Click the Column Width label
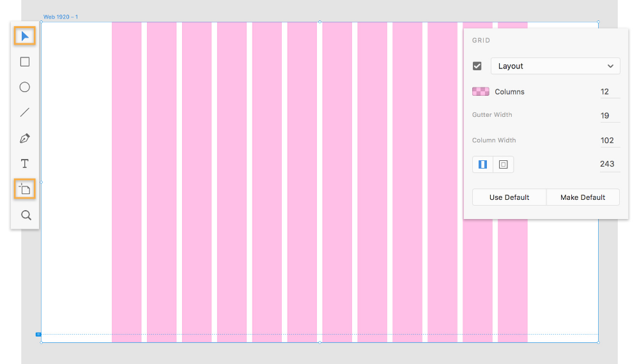The height and width of the screenshot is (364, 639). pos(494,140)
